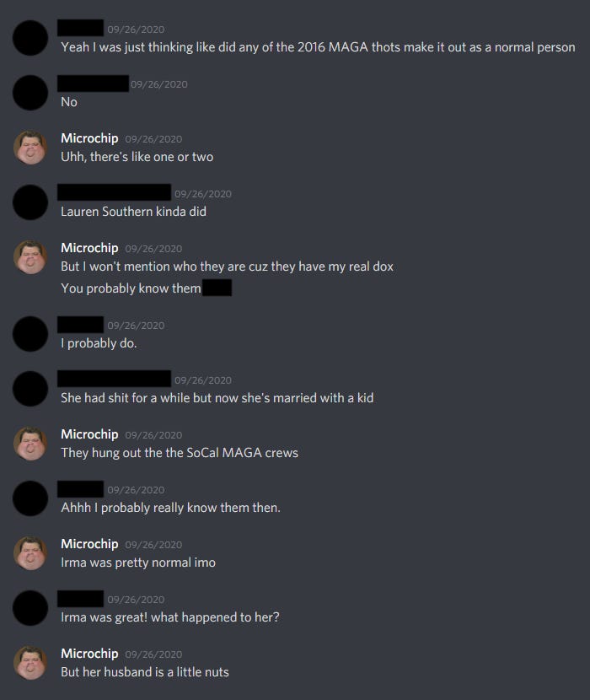Viewport: 590px width, 700px height.
Task: Click the redacted box after 'You probably know them'
Action: click(217, 288)
